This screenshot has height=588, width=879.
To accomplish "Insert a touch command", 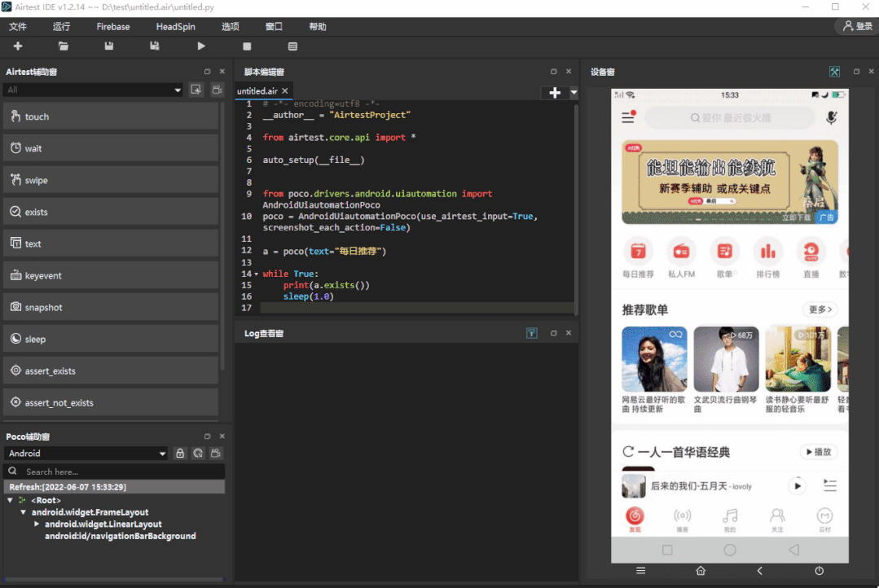I will pos(111,116).
